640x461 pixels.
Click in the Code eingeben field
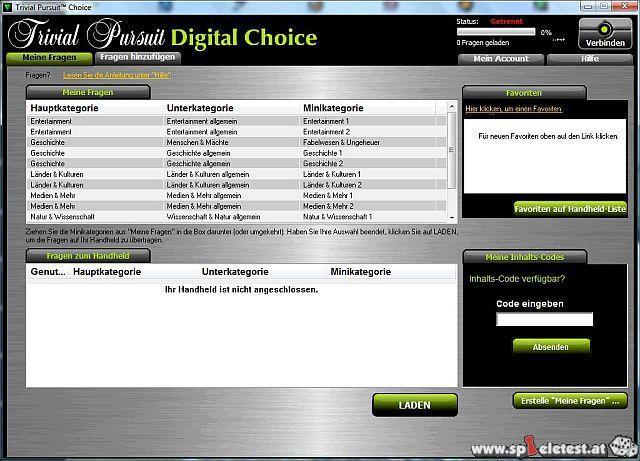pos(544,319)
